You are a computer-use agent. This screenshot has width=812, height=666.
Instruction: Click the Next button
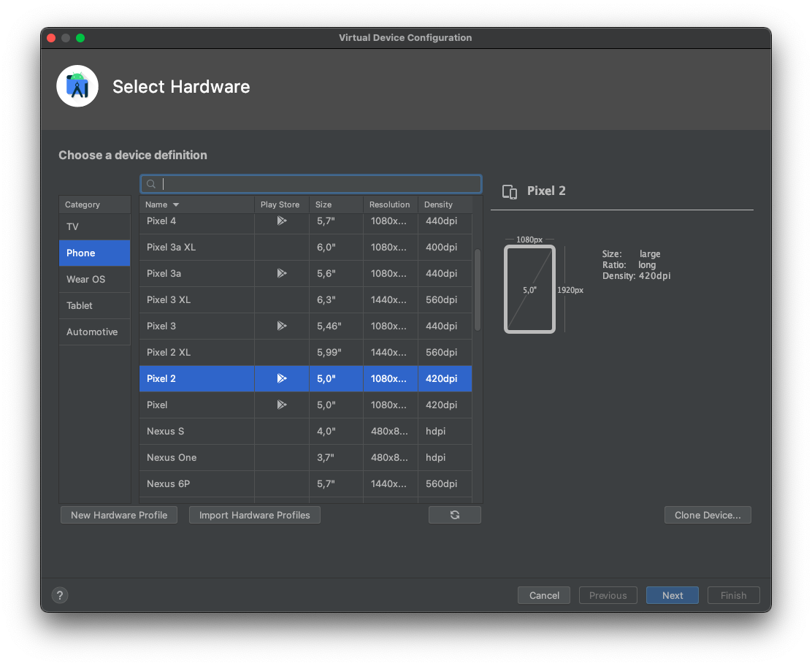[x=673, y=596]
